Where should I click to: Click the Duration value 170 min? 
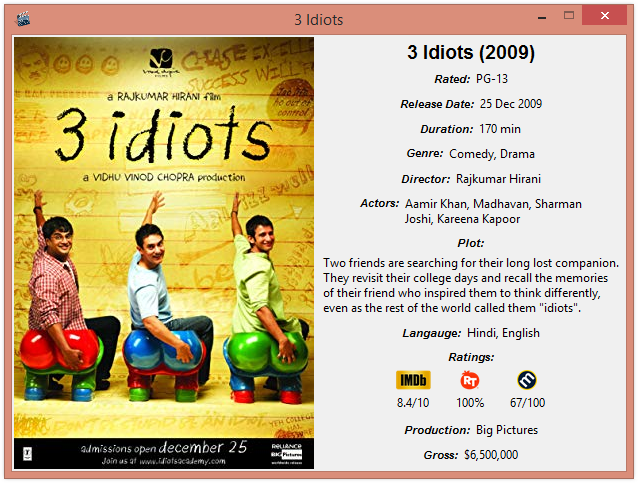point(500,129)
